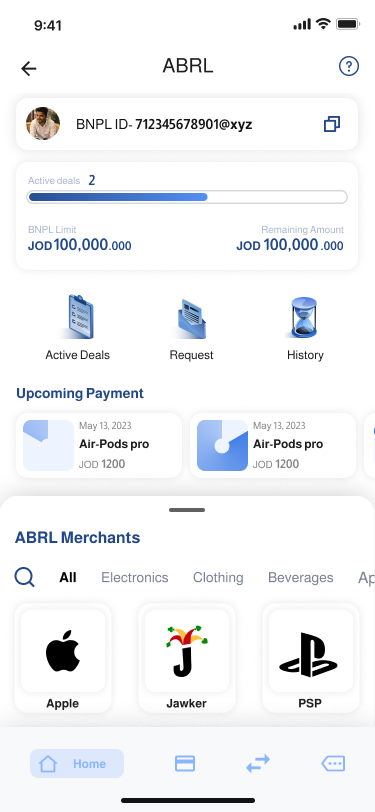Search merchants with the magnifier icon
Screen dimensions: 375x812
coord(24,577)
